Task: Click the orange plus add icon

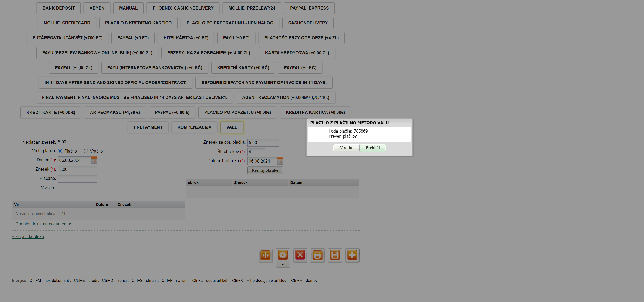Action: (352, 255)
